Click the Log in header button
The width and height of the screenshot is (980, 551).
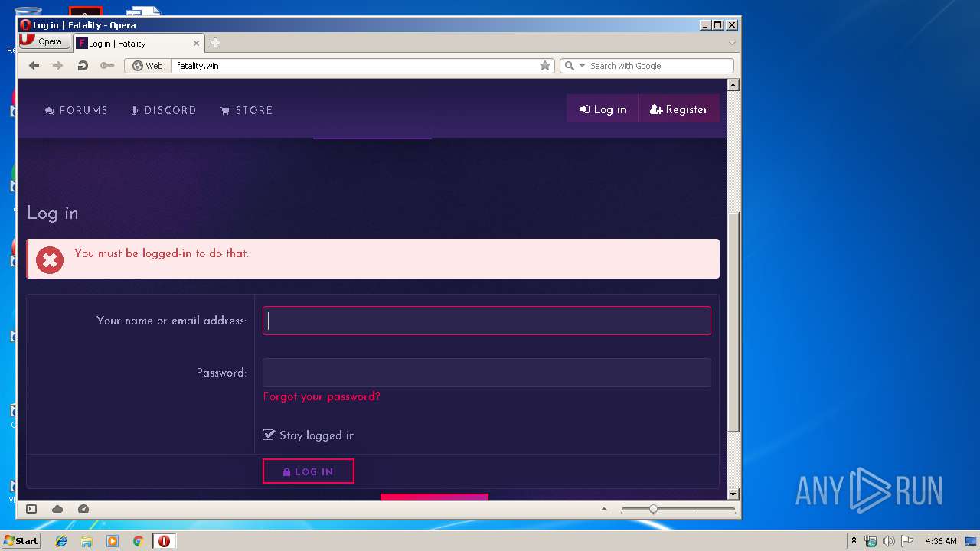pyautogui.click(x=603, y=109)
